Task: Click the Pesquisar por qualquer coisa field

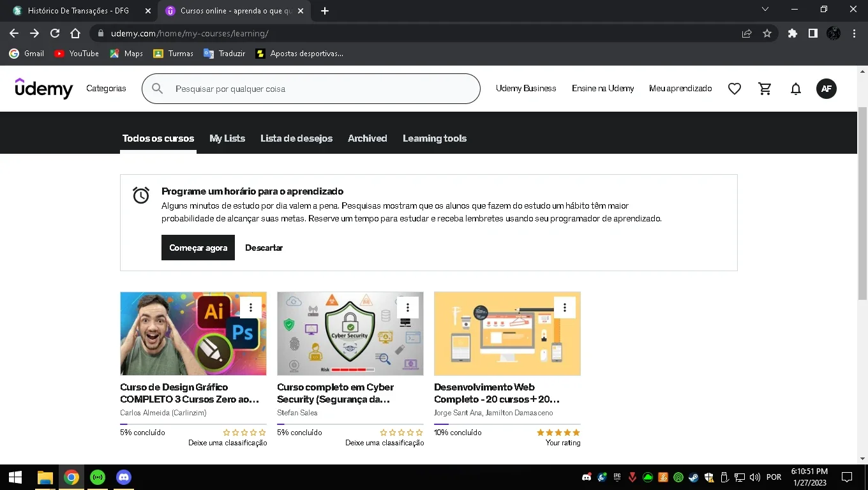Action: (x=311, y=89)
